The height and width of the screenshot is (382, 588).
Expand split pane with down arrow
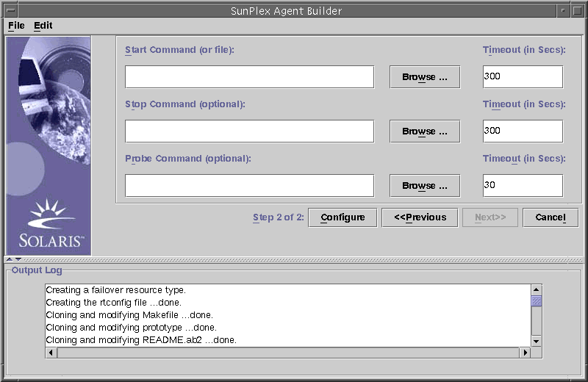click(x=18, y=259)
